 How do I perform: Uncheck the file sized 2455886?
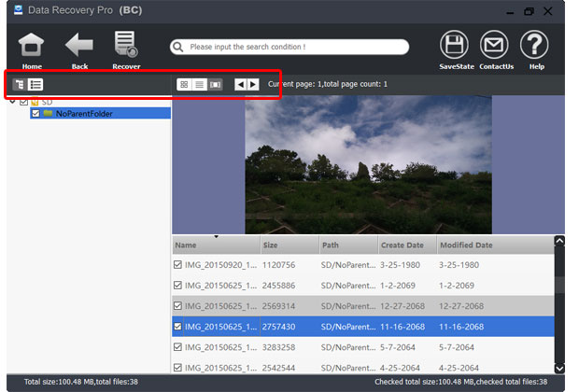tap(177, 286)
